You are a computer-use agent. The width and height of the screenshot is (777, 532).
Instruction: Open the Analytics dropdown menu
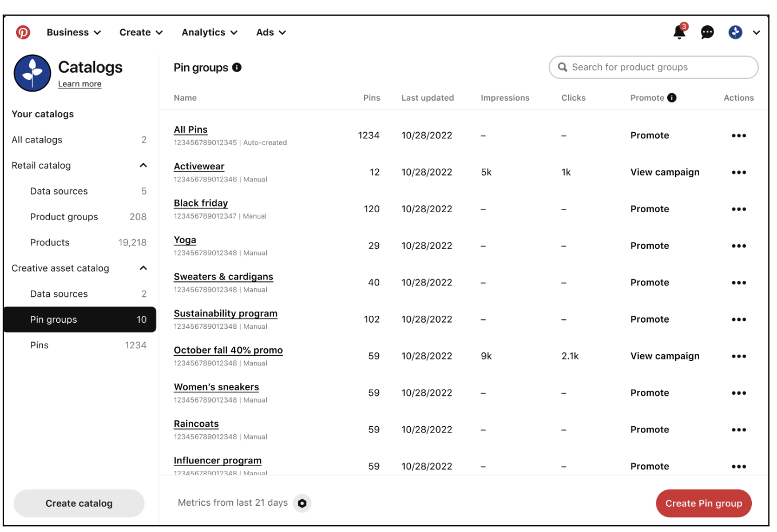[x=209, y=33]
